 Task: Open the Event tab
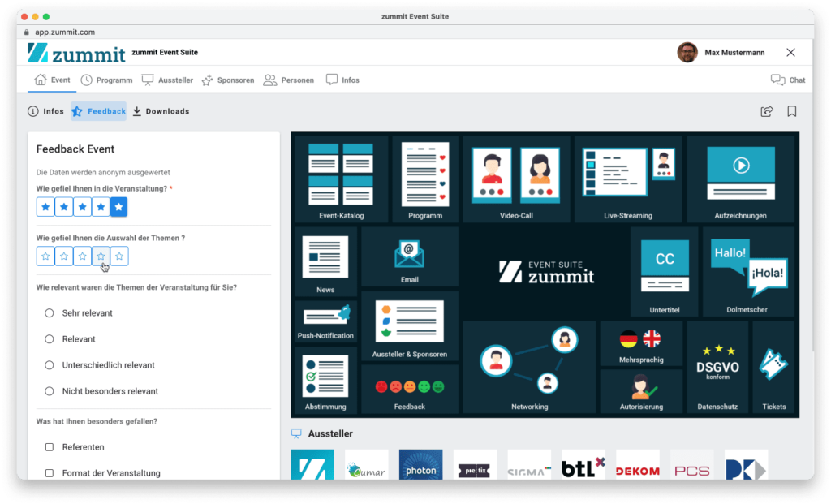pos(52,79)
